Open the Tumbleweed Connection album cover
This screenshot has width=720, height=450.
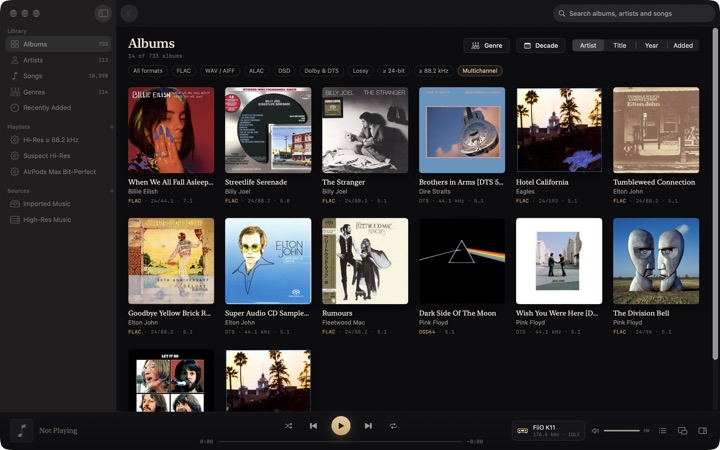[656, 130]
